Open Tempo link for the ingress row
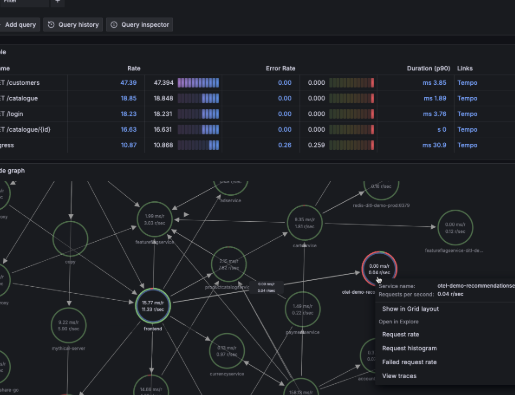This screenshot has height=395, width=515. coord(467,145)
